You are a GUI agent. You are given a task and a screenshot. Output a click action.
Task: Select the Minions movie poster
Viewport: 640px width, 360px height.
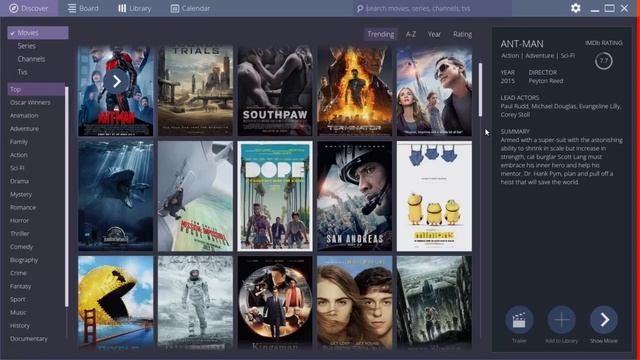(434, 196)
